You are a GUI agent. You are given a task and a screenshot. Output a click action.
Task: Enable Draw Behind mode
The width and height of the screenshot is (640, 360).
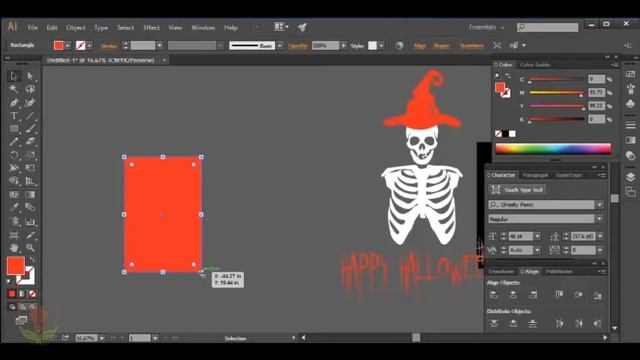pyautogui.click(x=22, y=307)
